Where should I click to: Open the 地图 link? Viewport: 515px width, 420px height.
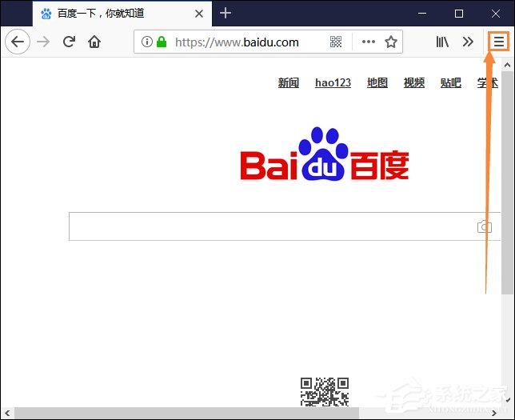click(377, 83)
